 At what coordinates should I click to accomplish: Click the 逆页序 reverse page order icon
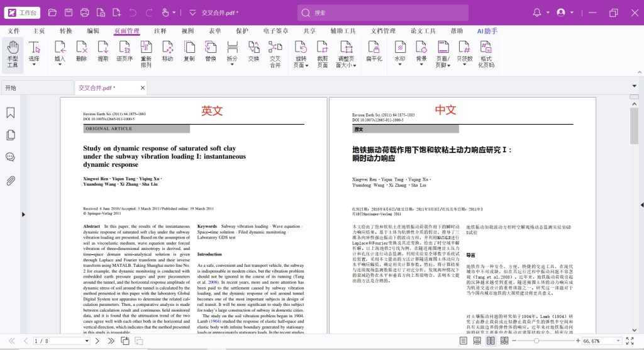[125, 54]
